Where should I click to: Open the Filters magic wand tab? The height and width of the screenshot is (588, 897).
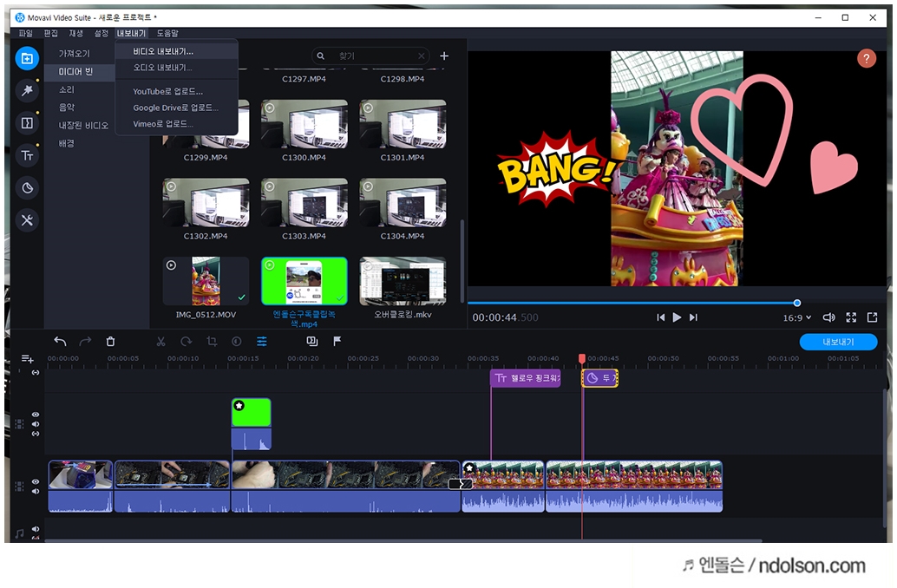tap(27, 90)
